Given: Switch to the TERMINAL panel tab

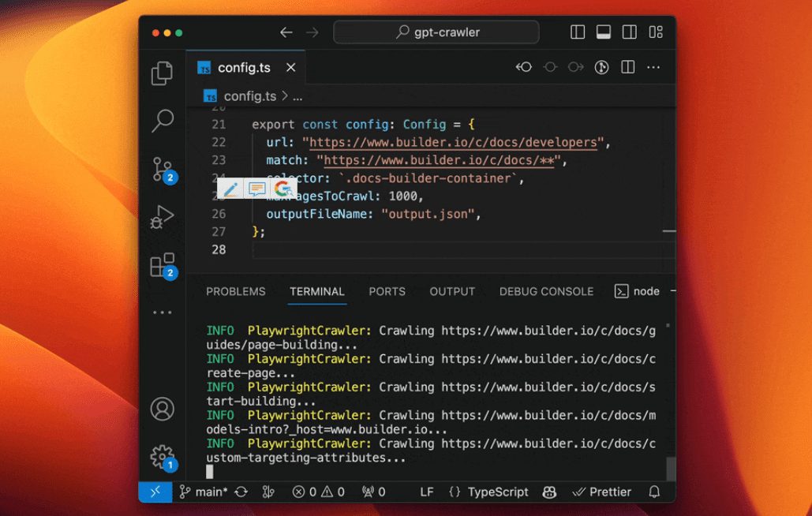Looking at the screenshot, I should [x=317, y=291].
